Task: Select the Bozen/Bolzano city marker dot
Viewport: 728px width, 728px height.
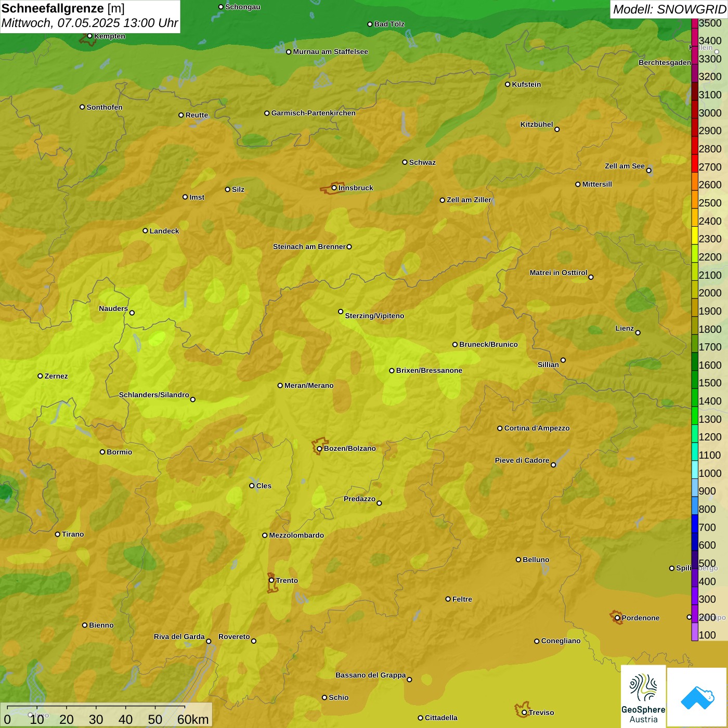Action: pyautogui.click(x=319, y=448)
